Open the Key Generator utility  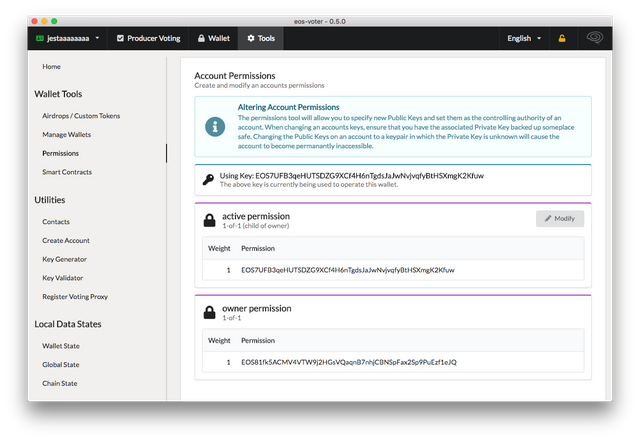(x=65, y=259)
